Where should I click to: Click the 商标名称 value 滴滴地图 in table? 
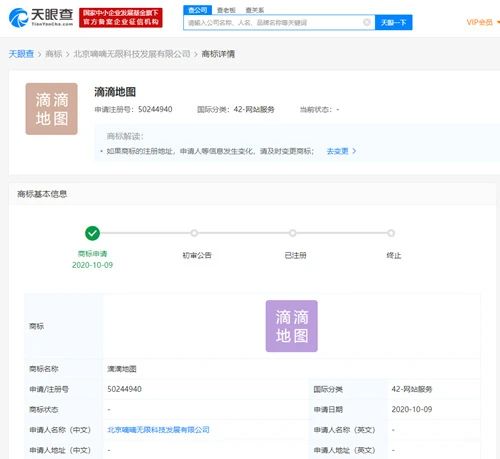pyautogui.click(x=122, y=369)
